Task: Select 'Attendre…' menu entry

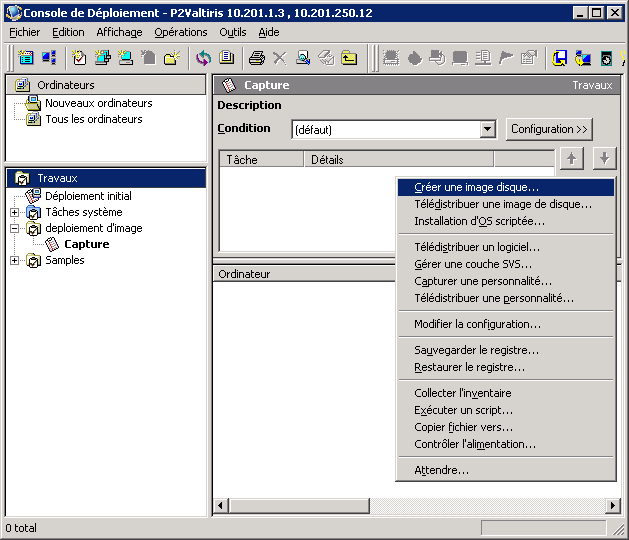Action: click(506, 470)
